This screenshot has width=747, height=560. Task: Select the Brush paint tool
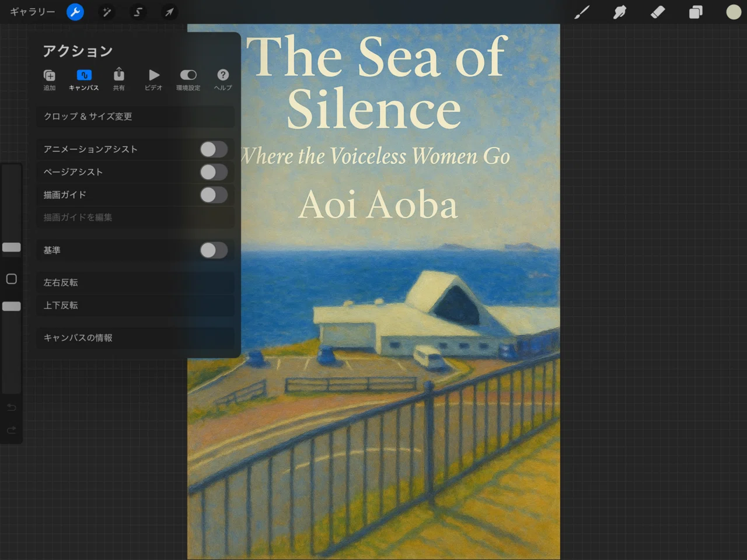point(582,12)
